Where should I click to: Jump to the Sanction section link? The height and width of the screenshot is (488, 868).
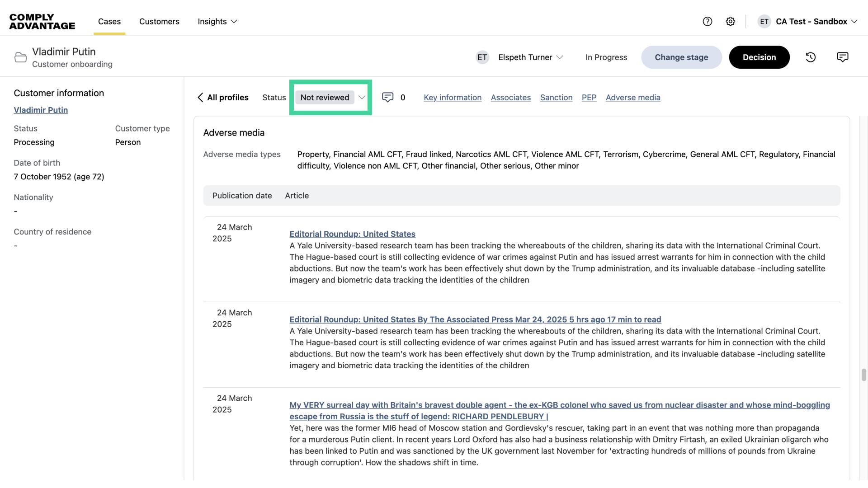556,98
